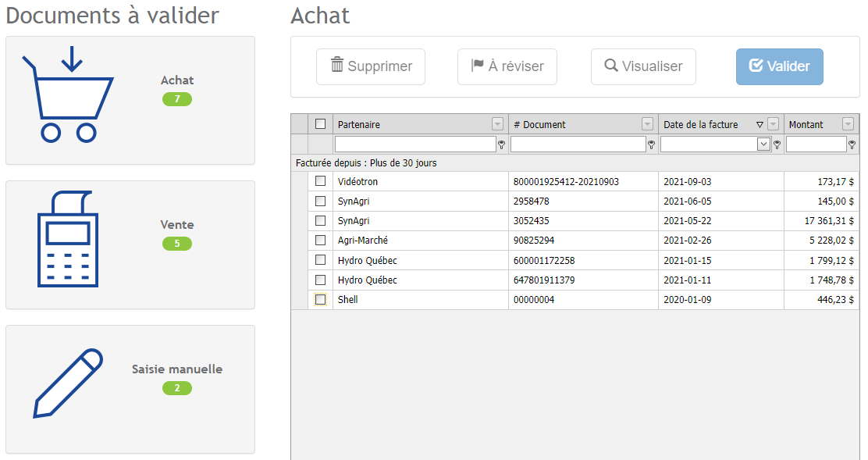
Task: Switch to the Saisie manuelle section
Action: (177, 369)
